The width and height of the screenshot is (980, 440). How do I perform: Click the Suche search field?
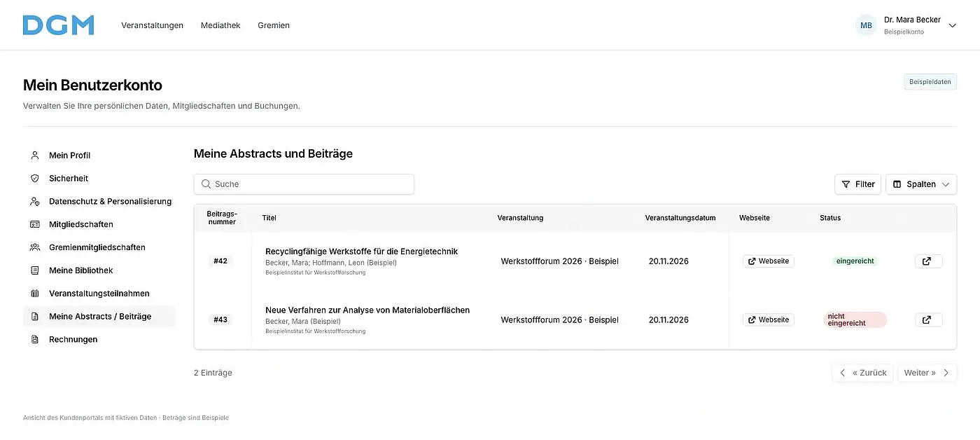click(x=304, y=184)
